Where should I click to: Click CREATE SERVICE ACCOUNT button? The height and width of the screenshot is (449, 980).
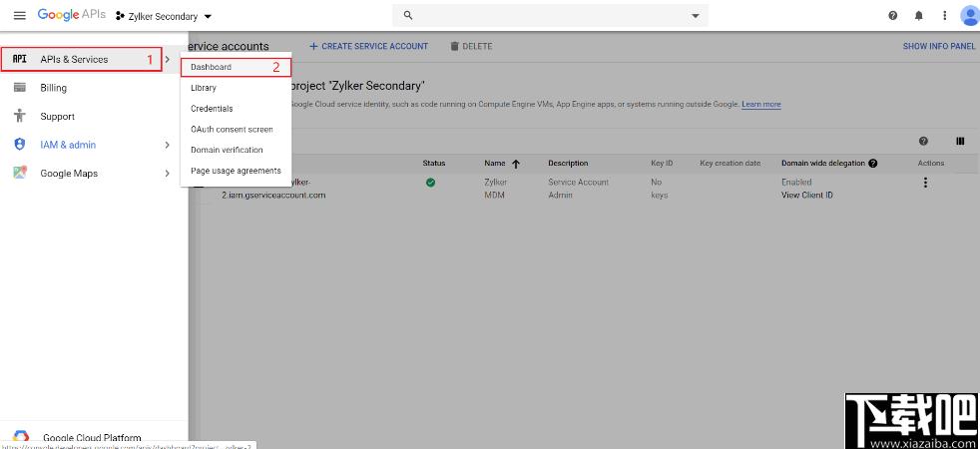pos(369,46)
